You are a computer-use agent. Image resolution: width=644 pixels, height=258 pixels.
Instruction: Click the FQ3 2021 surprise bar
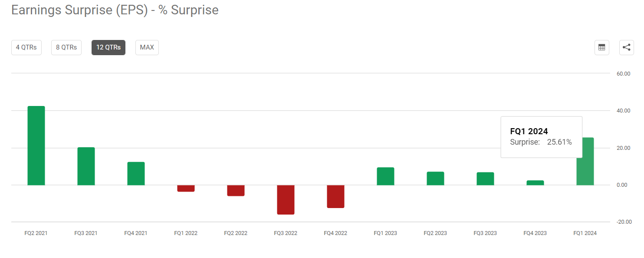(x=86, y=166)
